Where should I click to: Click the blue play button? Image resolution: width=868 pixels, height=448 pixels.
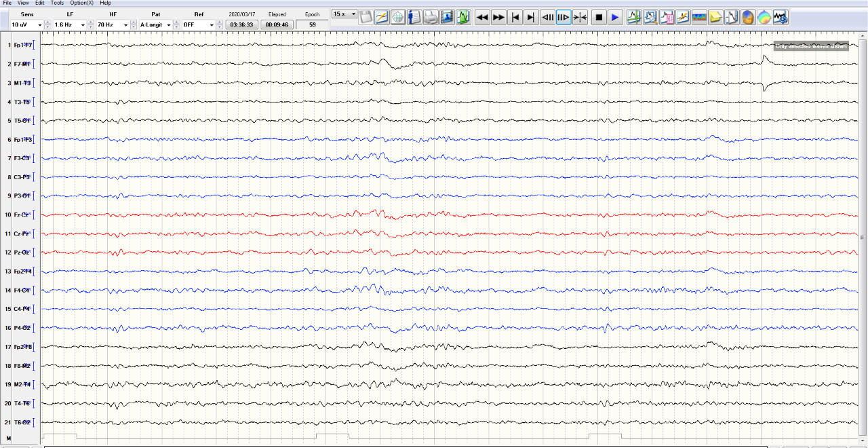(614, 18)
